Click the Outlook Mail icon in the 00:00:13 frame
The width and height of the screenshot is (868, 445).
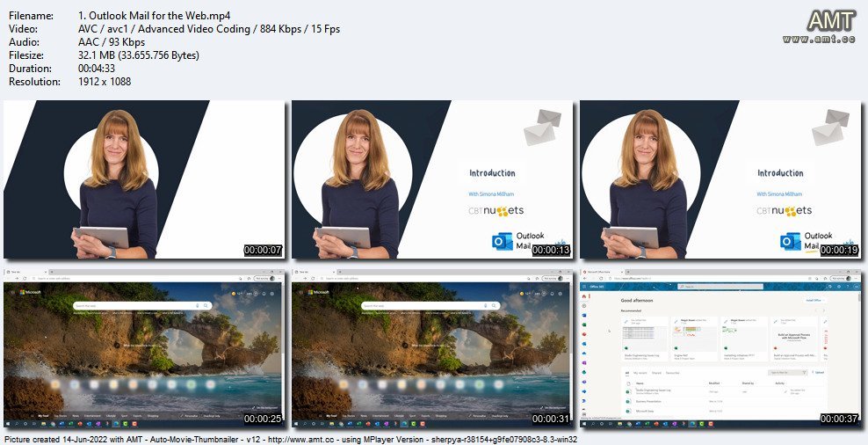(503, 241)
